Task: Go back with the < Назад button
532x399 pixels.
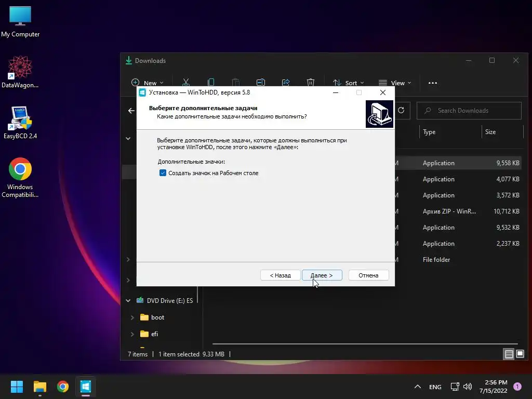Action: click(x=280, y=275)
